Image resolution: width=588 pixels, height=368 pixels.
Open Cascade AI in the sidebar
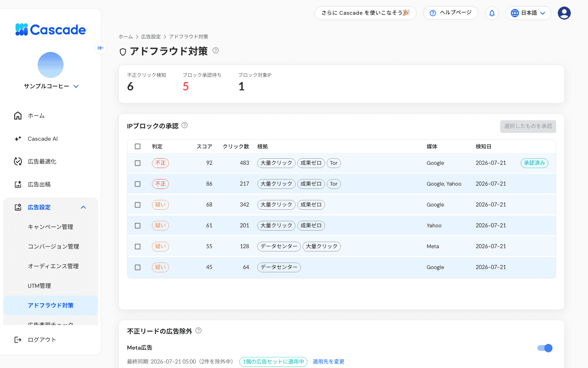pyautogui.click(x=51, y=139)
